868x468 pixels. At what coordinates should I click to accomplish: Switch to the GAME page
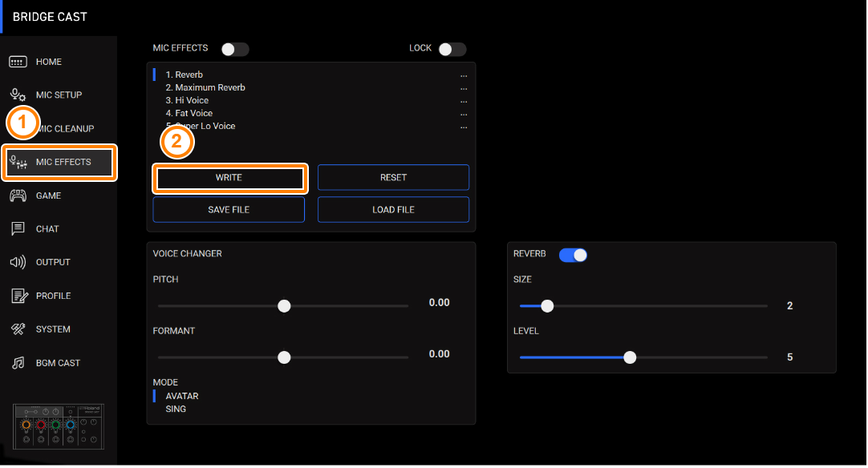coord(48,196)
